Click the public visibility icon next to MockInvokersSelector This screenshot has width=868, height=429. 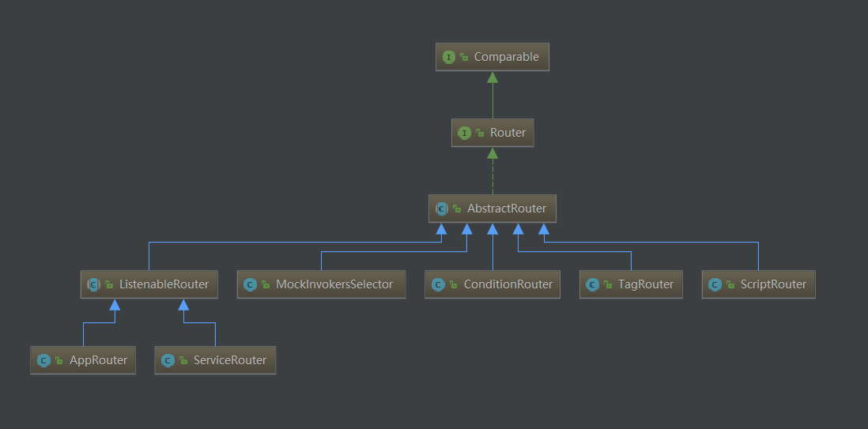pyautogui.click(x=265, y=284)
